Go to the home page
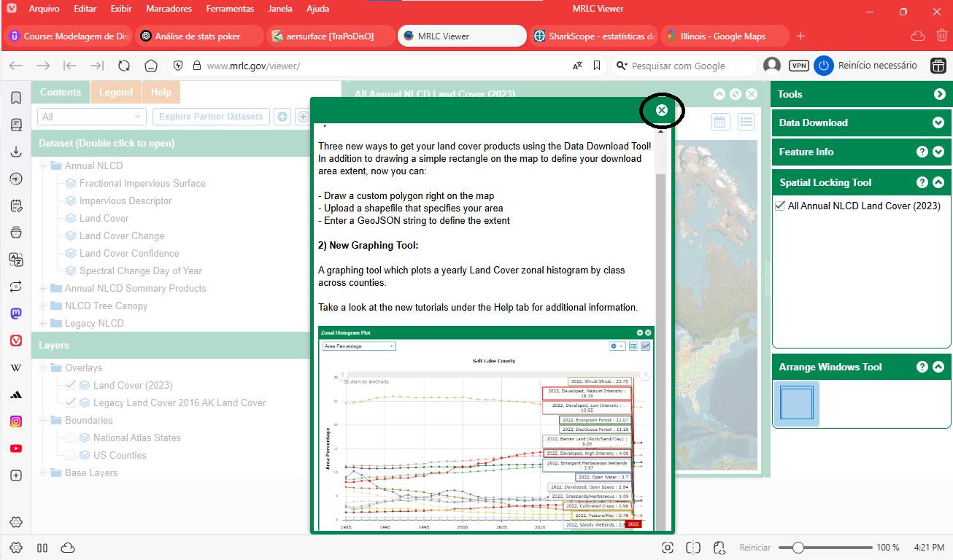The height and width of the screenshot is (560, 953). [x=151, y=66]
